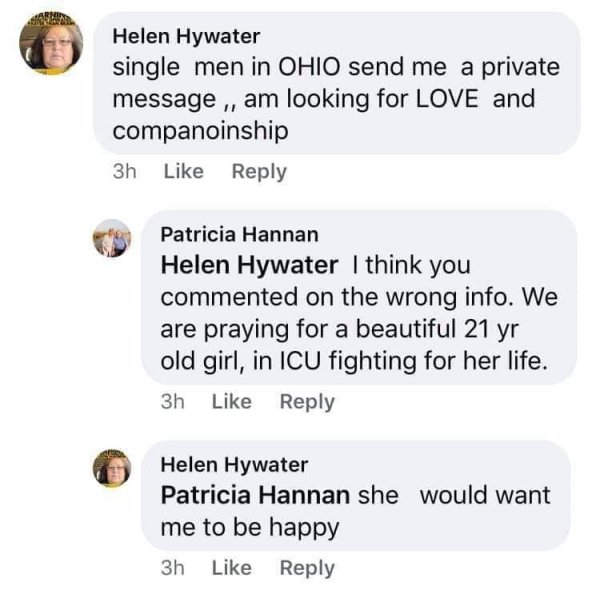Image resolution: width=600 pixels, height=598 pixels.
Task: Like the "she would want me to be happy" reply
Action: pos(232,567)
